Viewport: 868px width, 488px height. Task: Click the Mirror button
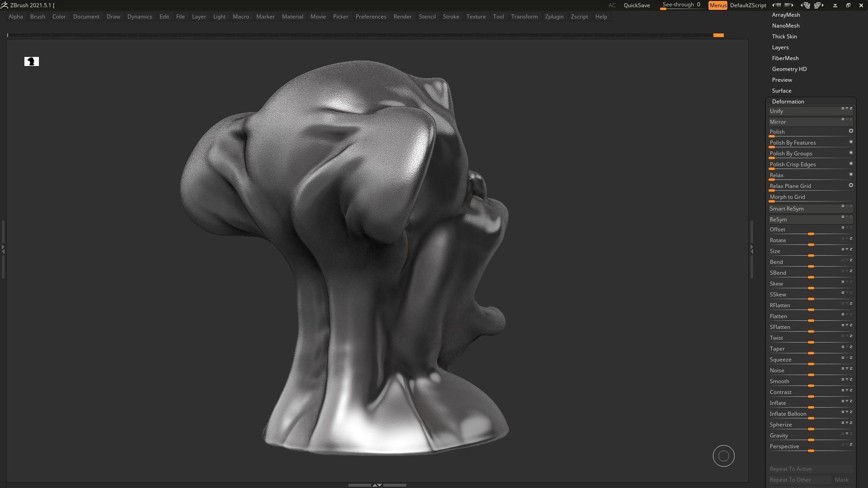[x=811, y=122]
